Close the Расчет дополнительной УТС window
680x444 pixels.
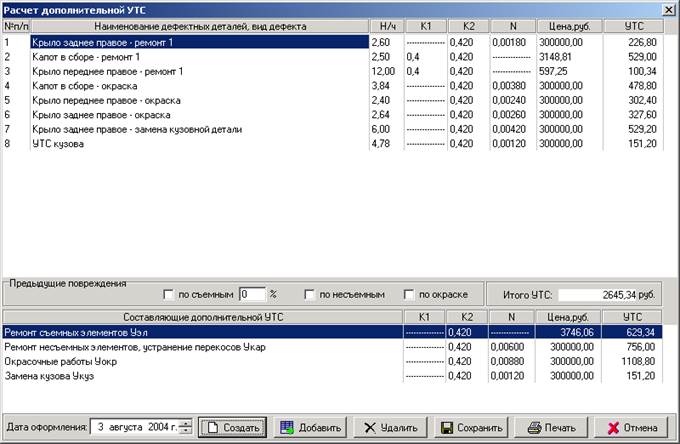pyautogui.click(x=669, y=9)
